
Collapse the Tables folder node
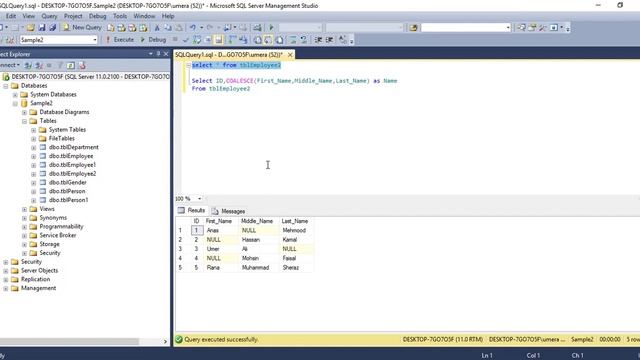pos(24,121)
